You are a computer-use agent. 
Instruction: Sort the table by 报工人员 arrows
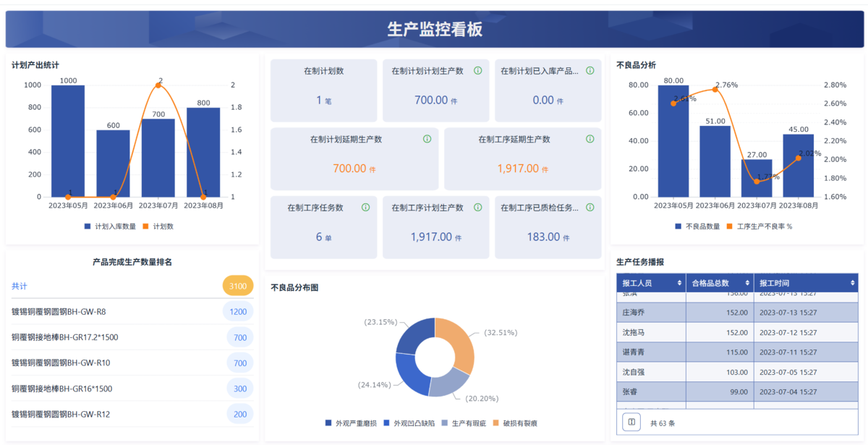(x=679, y=283)
